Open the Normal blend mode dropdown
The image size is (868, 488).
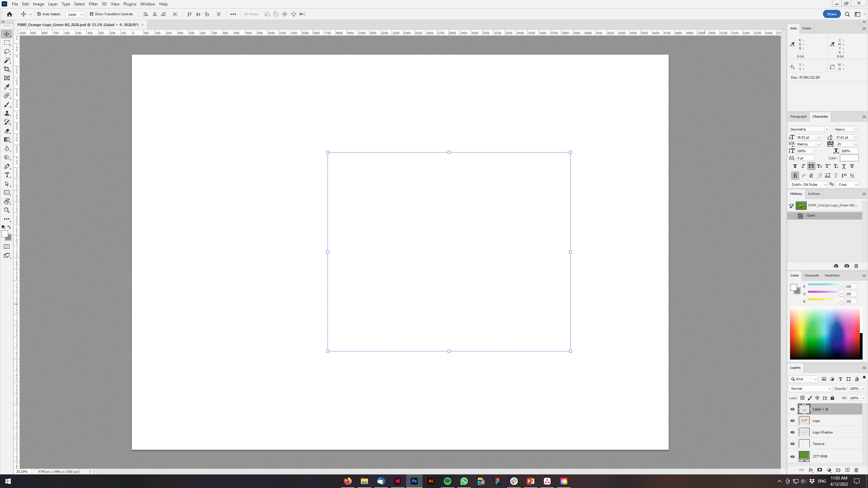click(x=810, y=389)
